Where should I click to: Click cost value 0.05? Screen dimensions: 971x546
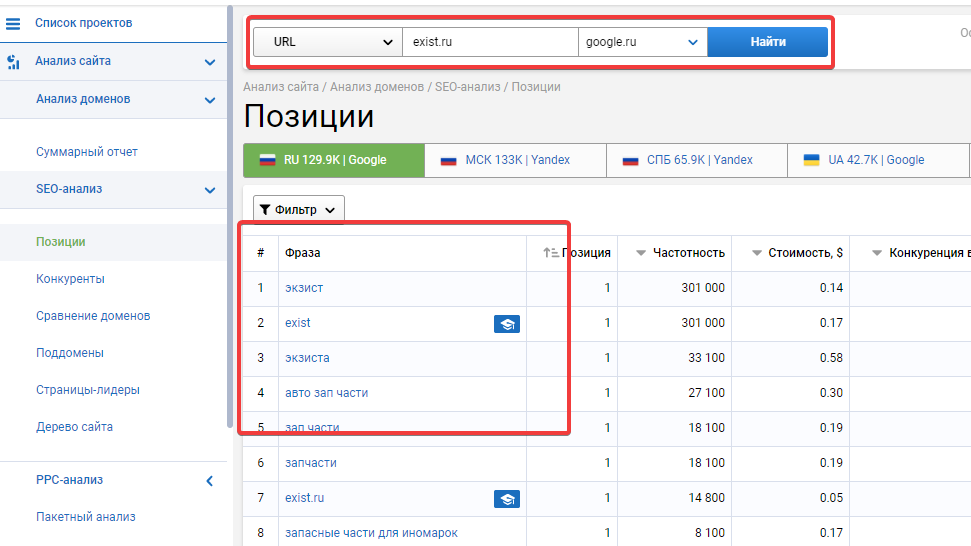(831, 498)
